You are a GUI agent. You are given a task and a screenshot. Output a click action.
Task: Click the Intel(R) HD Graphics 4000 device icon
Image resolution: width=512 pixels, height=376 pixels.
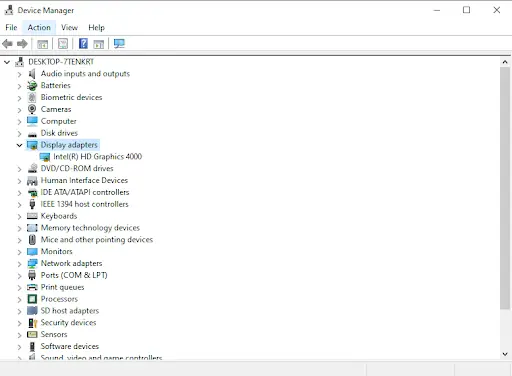[x=45, y=157]
